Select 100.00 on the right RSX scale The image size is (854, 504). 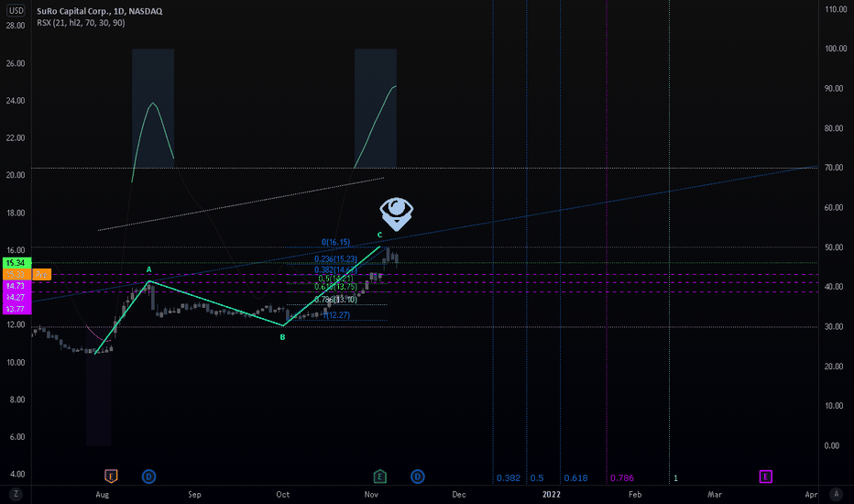click(x=836, y=49)
